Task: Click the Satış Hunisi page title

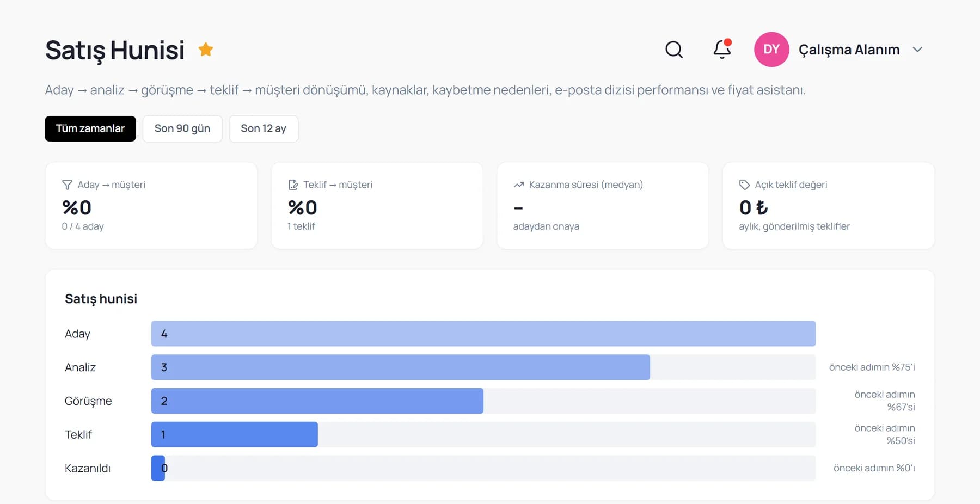Action: click(115, 50)
